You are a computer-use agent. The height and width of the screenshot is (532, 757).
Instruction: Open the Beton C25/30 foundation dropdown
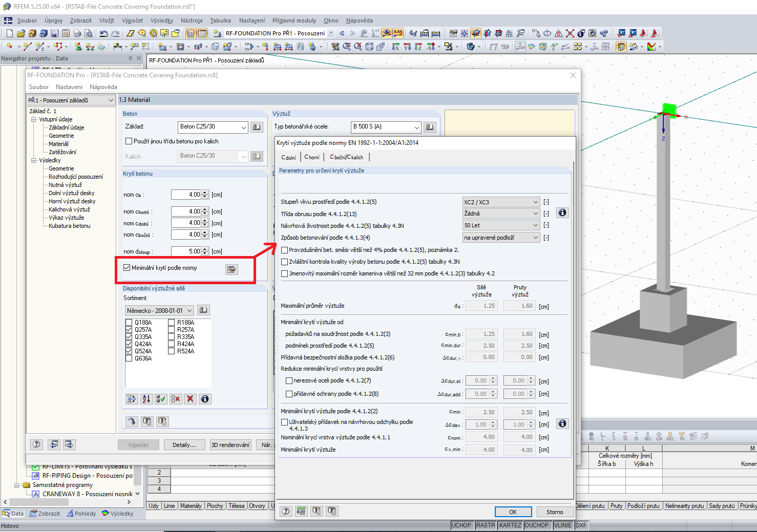pyautogui.click(x=243, y=127)
